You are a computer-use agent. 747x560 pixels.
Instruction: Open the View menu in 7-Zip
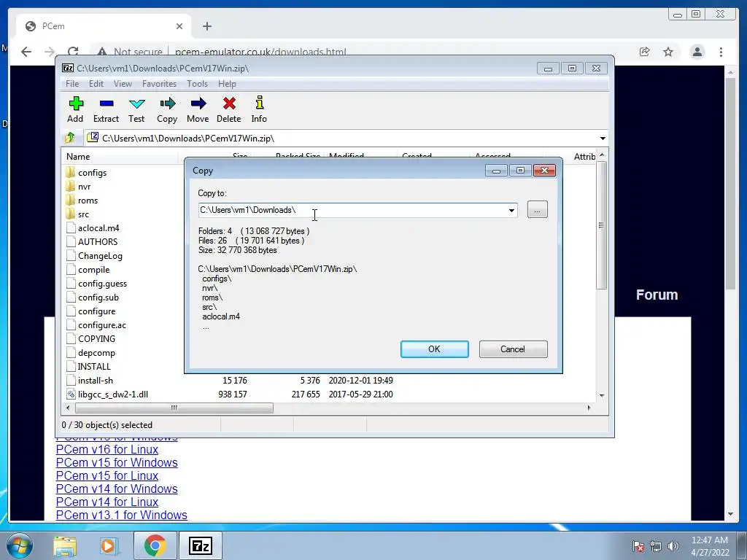[123, 84]
